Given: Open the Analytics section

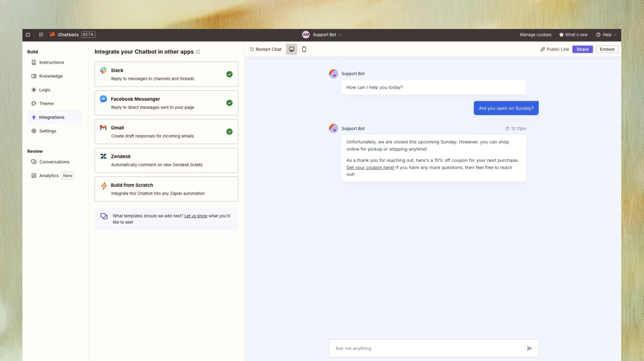Looking at the screenshot, I should (49, 175).
